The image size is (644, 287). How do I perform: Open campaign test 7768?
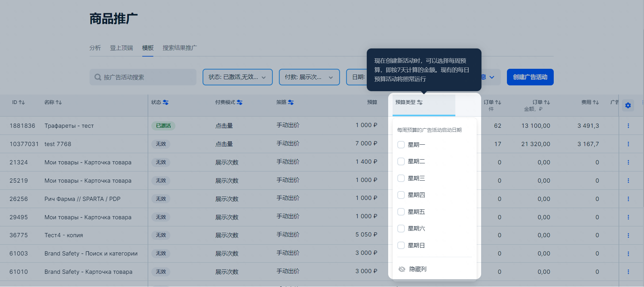58,144
